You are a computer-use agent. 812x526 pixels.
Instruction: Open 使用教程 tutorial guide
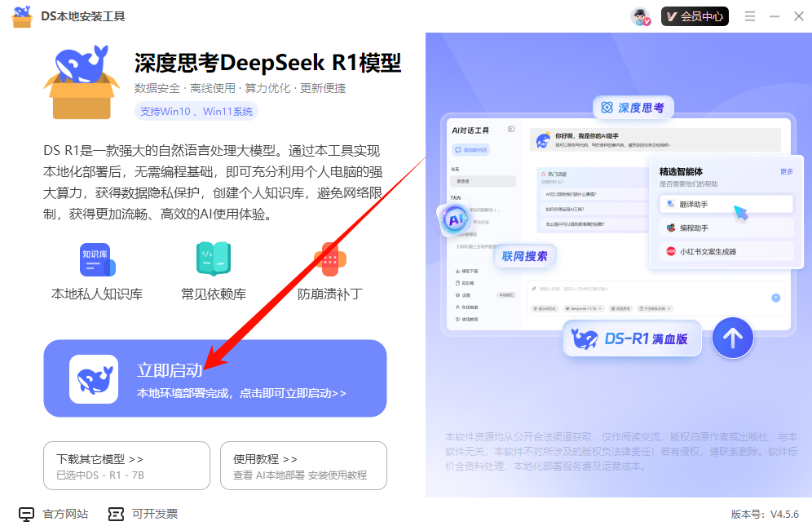point(303,466)
